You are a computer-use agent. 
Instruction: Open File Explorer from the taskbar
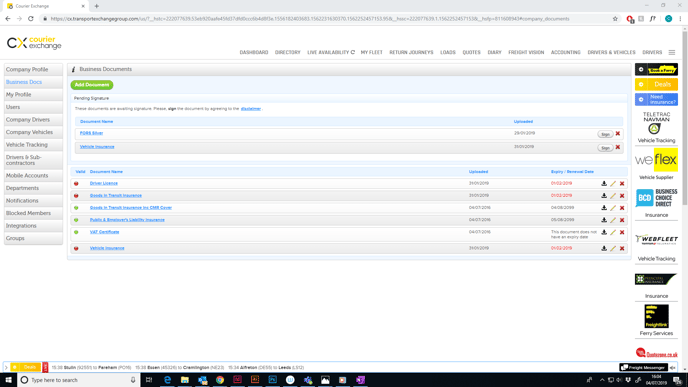185,380
